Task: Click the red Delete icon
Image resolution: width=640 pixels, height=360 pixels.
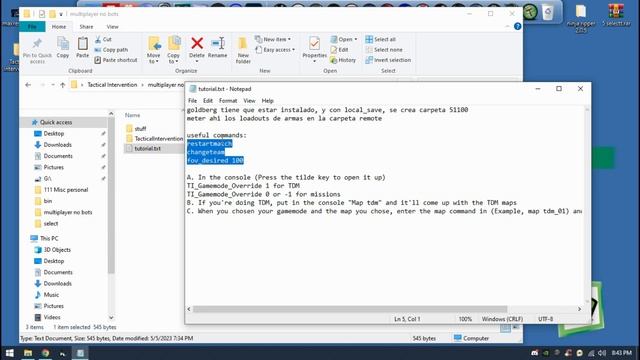Action: click(x=197, y=43)
